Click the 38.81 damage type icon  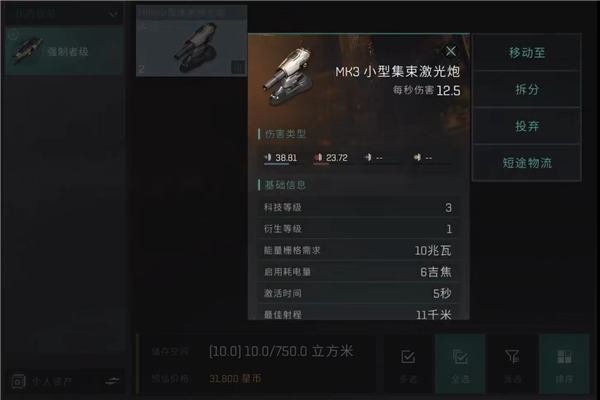268,157
